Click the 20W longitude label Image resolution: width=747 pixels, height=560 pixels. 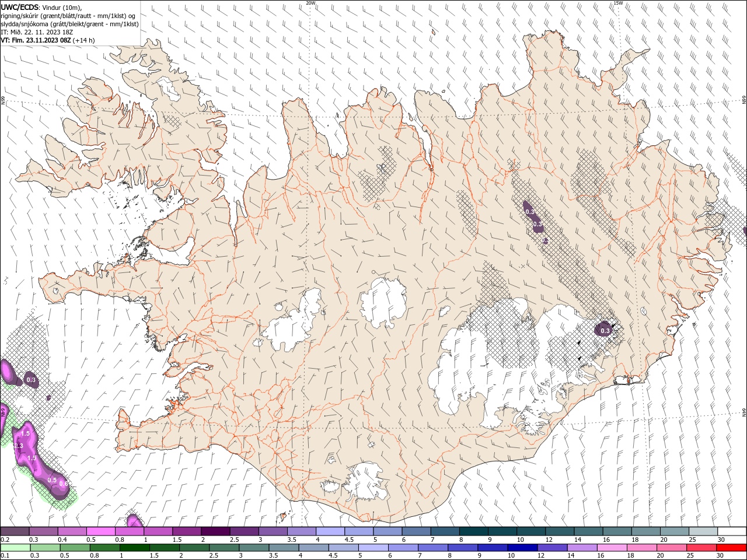point(310,3)
